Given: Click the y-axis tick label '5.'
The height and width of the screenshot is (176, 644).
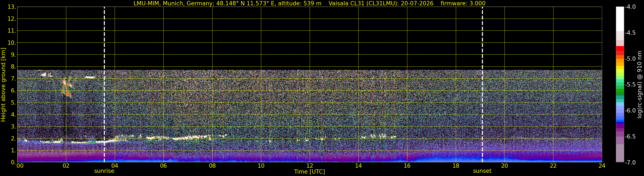Looking at the screenshot, I should 13,103.
